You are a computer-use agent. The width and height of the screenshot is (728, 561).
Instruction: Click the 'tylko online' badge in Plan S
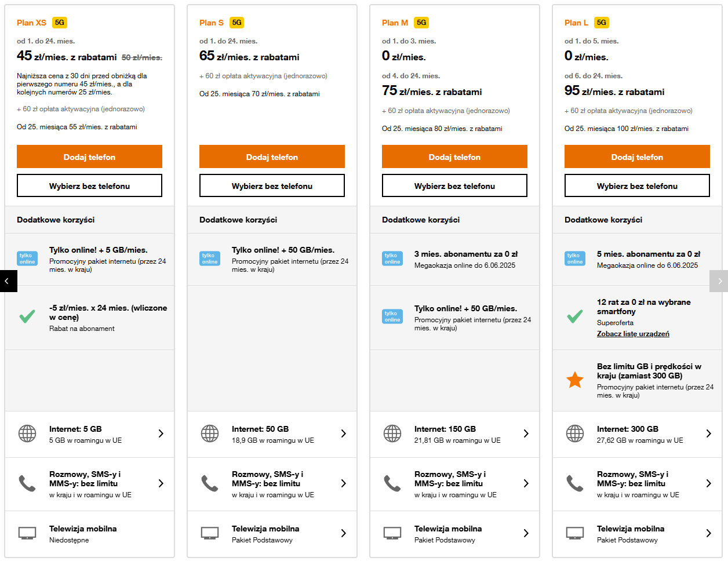(x=210, y=258)
